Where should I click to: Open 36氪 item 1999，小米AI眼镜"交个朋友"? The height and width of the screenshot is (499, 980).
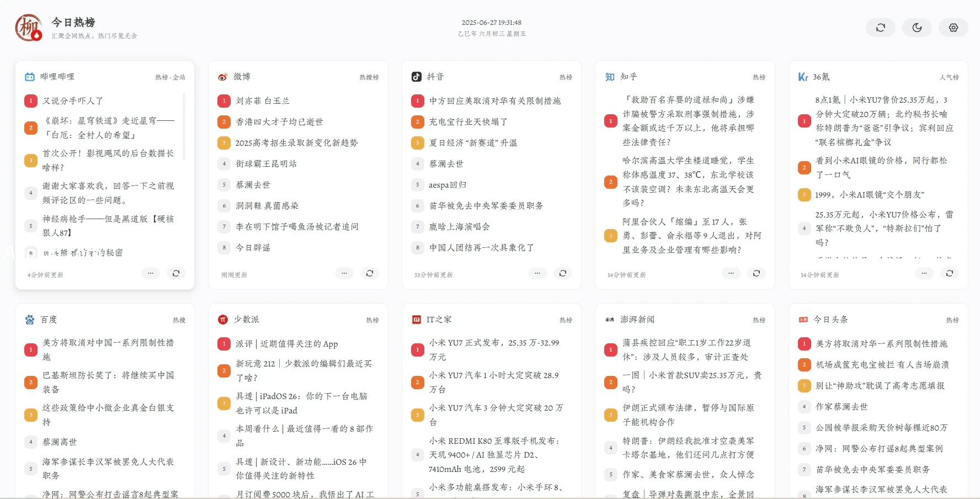tap(870, 195)
